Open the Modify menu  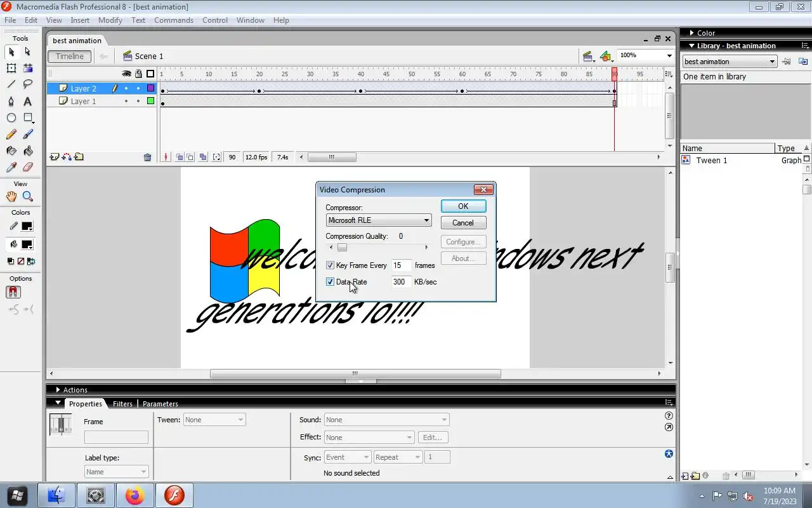[x=110, y=20]
